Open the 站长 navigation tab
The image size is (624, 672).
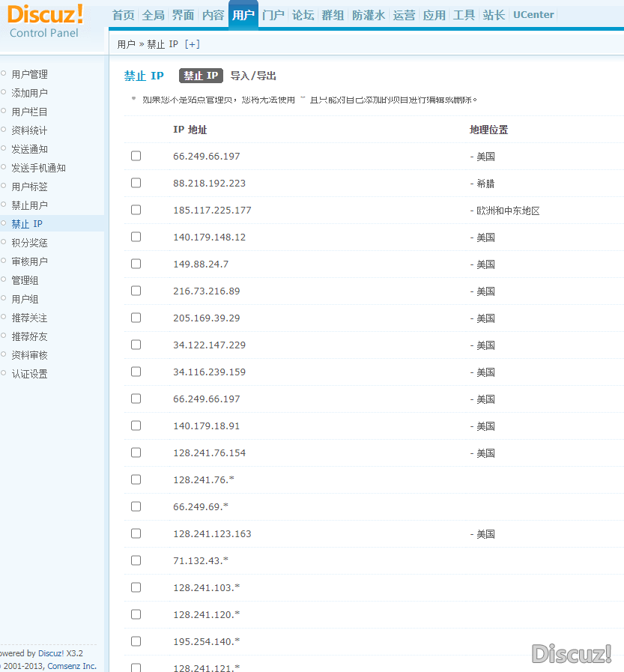pyautogui.click(x=494, y=15)
